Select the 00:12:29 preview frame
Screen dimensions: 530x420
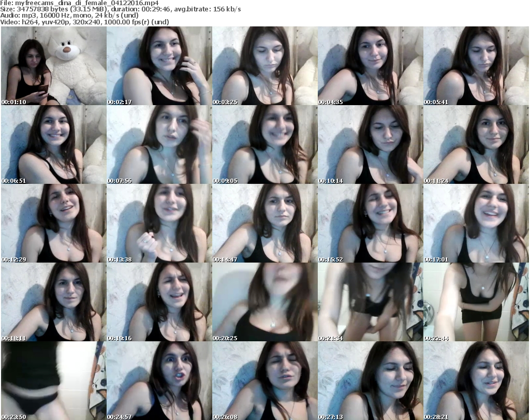tap(54, 223)
